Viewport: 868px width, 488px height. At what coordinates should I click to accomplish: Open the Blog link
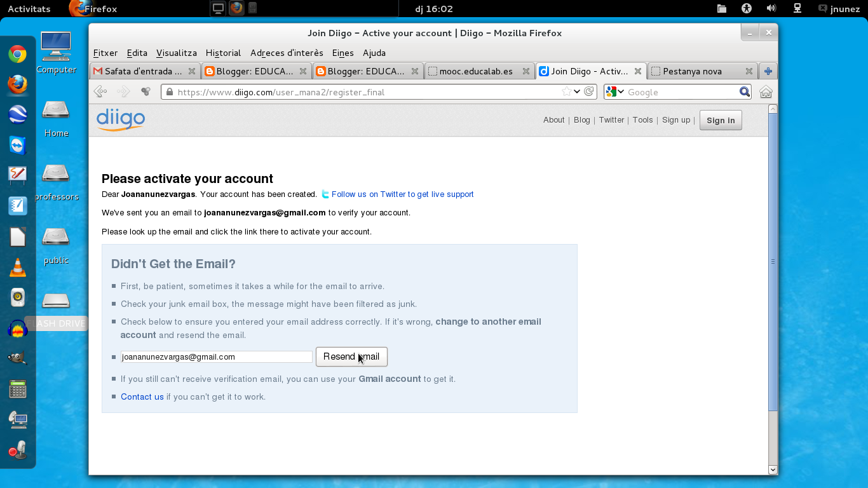coord(582,120)
